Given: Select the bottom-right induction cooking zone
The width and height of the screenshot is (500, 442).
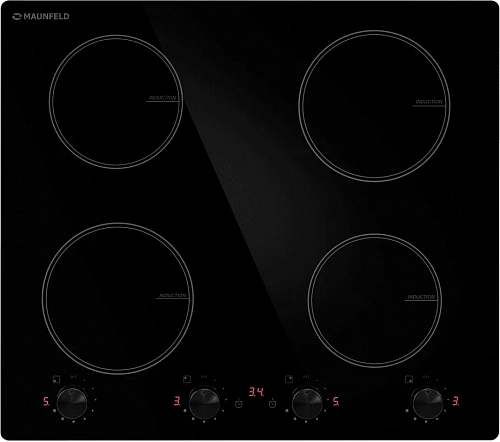Looking at the screenshot, I should [375, 301].
